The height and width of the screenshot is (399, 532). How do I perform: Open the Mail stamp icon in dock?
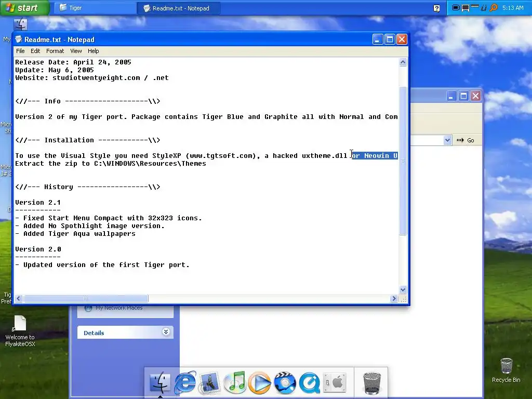click(x=210, y=383)
